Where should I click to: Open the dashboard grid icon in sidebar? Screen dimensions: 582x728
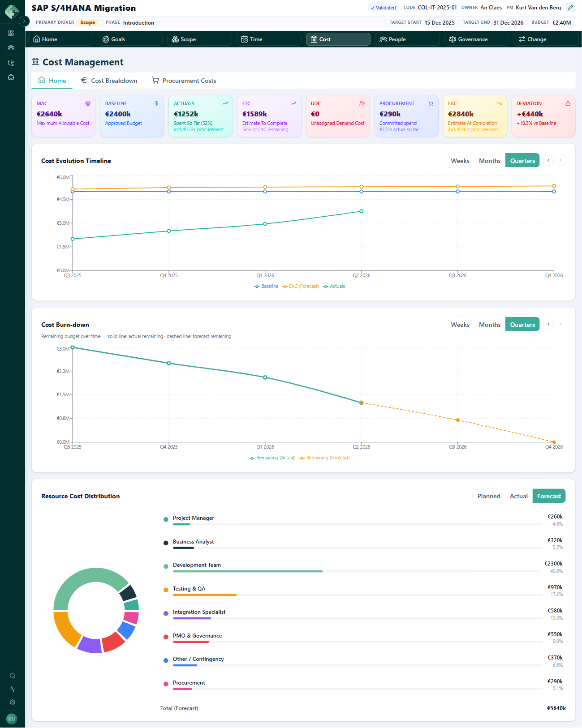pos(11,33)
